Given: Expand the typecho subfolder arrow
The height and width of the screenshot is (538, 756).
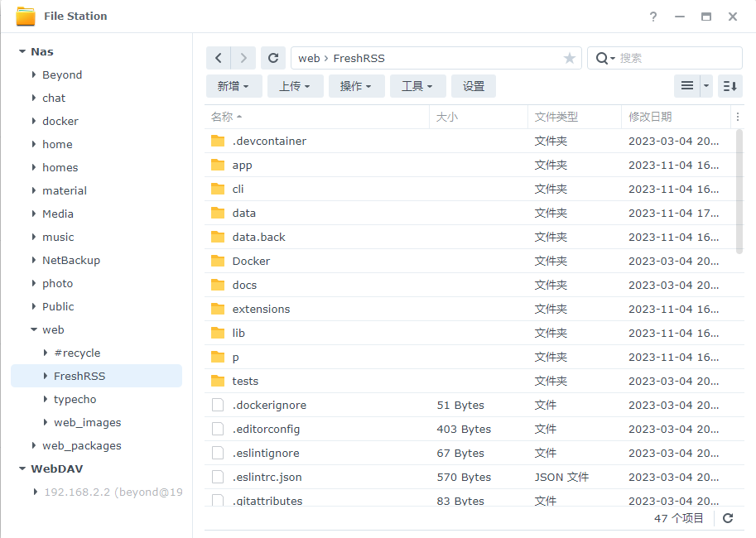Looking at the screenshot, I should click(46, 399).
